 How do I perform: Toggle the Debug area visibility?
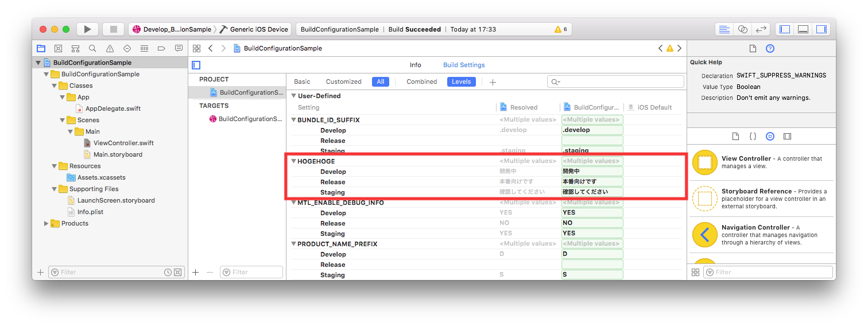pos(803,29)
